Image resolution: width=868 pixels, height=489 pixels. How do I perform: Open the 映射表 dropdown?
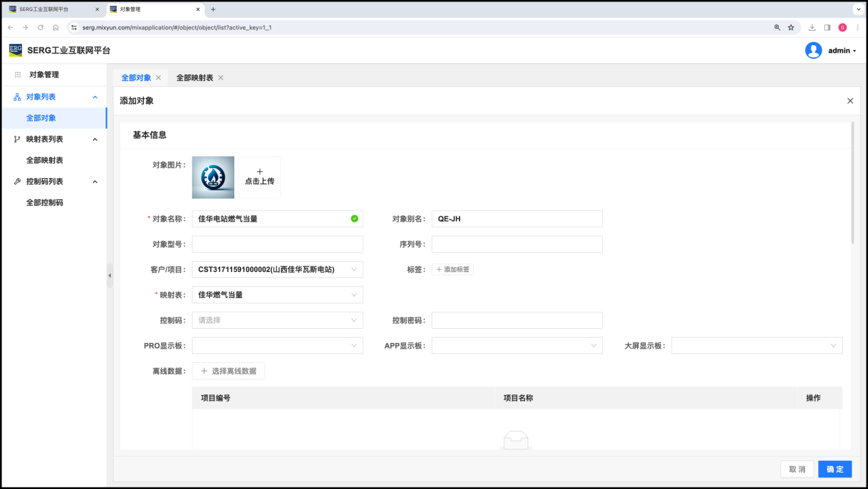[x=277, y=295]
